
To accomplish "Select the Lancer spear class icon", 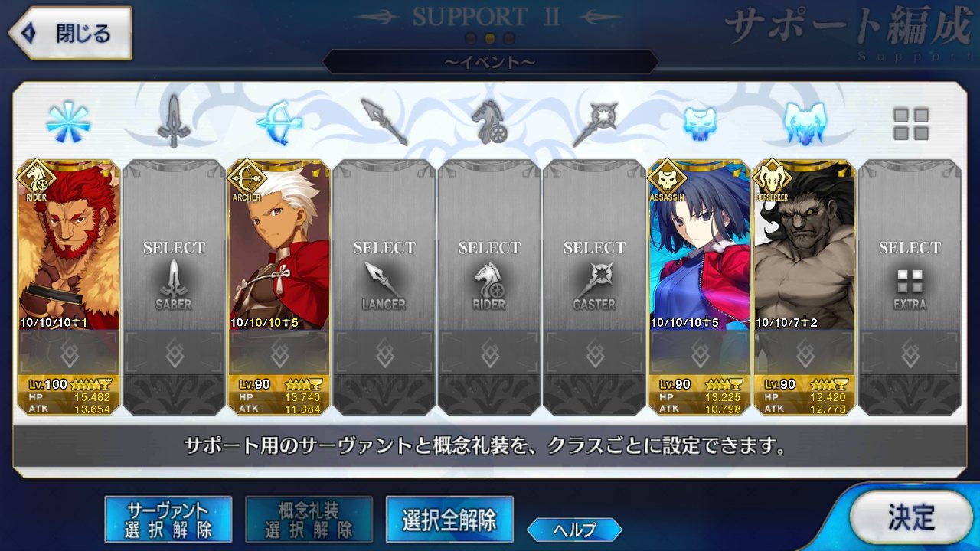I will point(384,122).
